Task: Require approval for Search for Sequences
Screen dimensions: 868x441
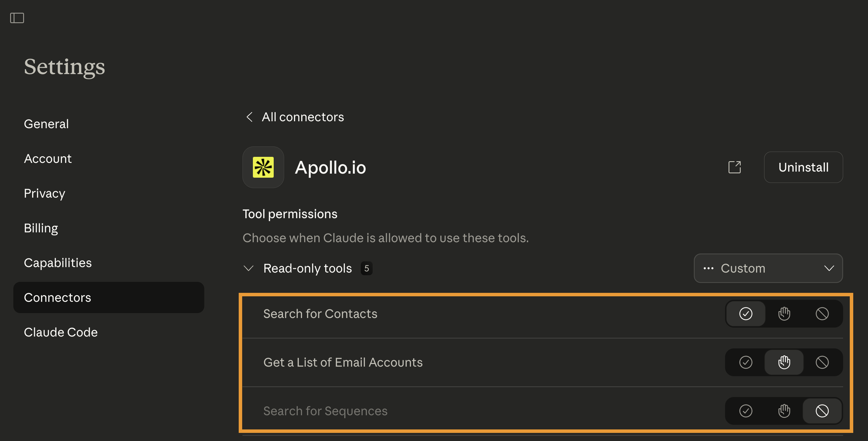Action: click(x=784, y=411)
